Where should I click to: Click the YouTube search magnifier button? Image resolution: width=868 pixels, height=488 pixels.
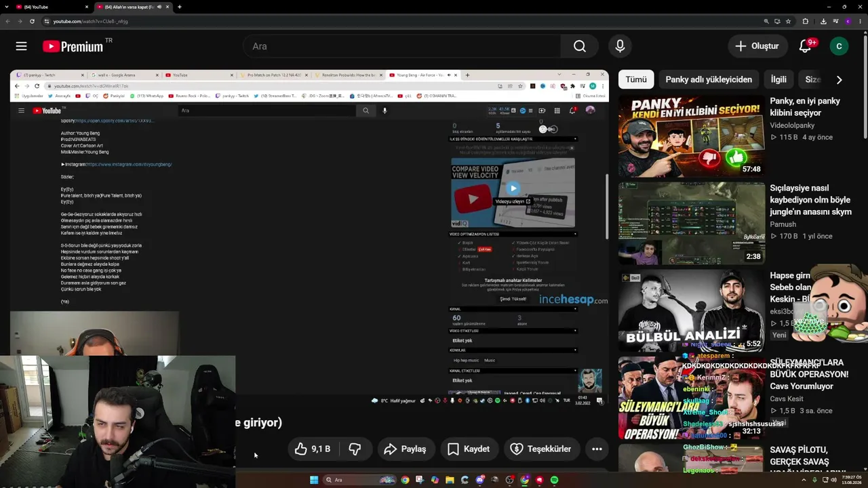(580, 46)
